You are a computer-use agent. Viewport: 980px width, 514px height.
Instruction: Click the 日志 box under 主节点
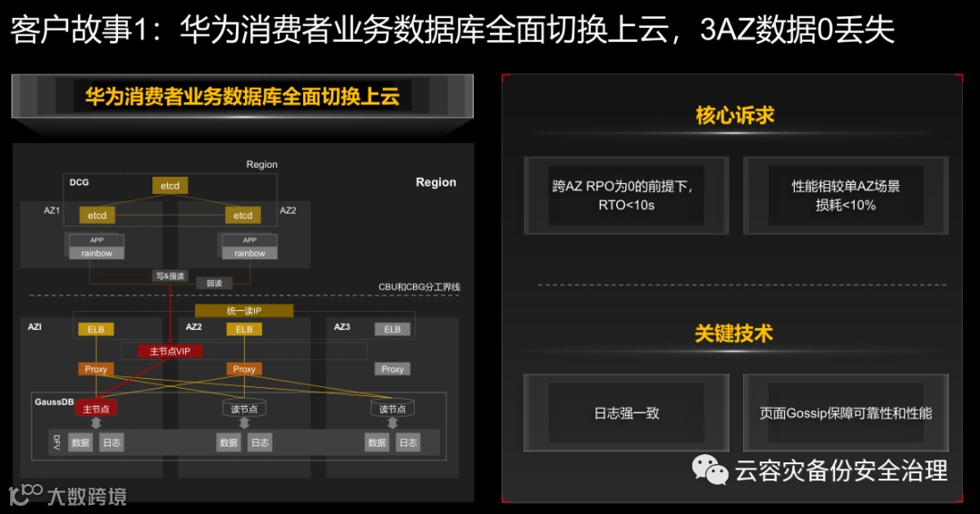click(112, 442)
